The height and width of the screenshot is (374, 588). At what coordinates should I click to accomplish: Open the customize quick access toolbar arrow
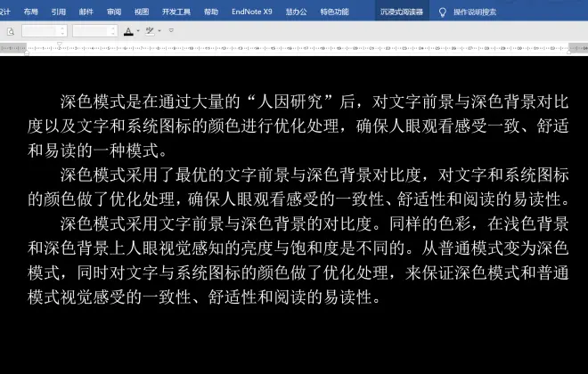pyautogui.click(x=171, y=30)
